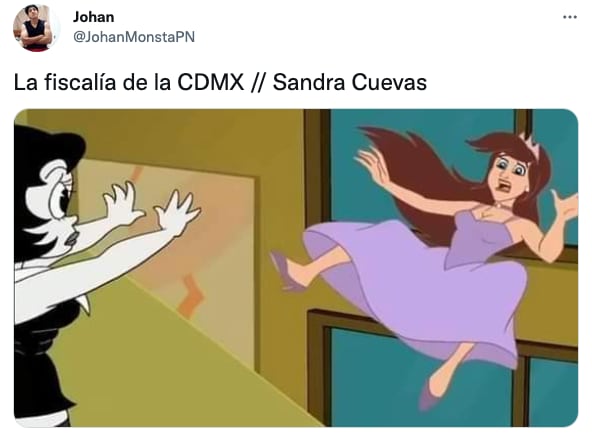Click the words La fiscalía de la CDMX
Image resolution: width=592 pixels, height=442 pixels.
tap(129, 82)
